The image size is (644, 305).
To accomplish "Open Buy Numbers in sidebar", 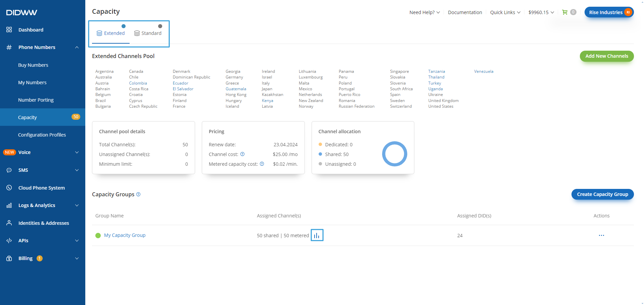I will pos(33,65).
